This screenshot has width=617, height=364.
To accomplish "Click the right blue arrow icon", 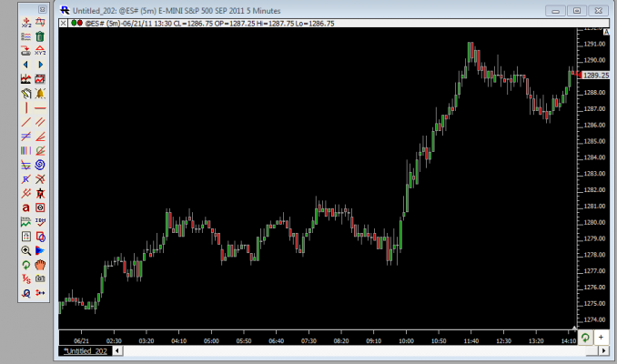I will click(x=40, y=65).
